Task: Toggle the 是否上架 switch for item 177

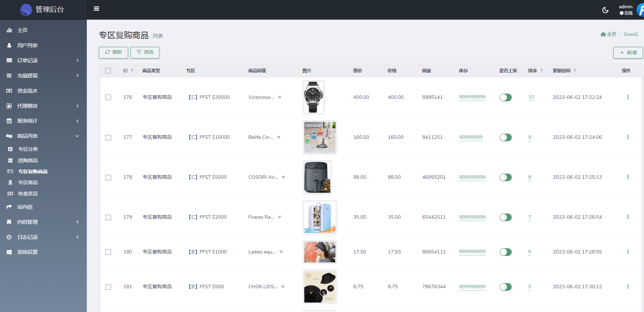Action: [x=506, y=137]
